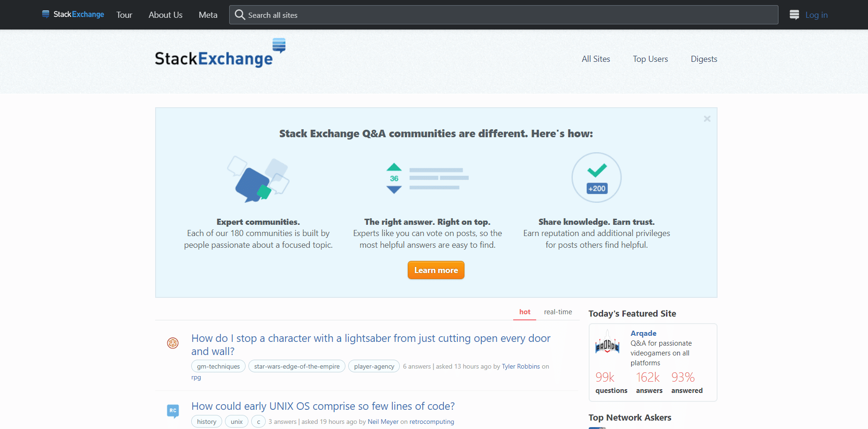Click The right answer. Right on top. heading

click(x=427, y=222)
